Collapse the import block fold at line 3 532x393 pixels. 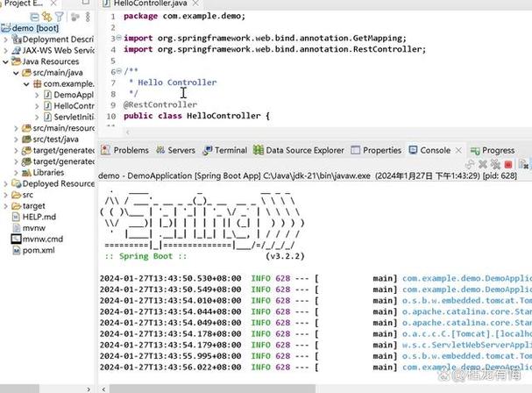coord(116,39)
